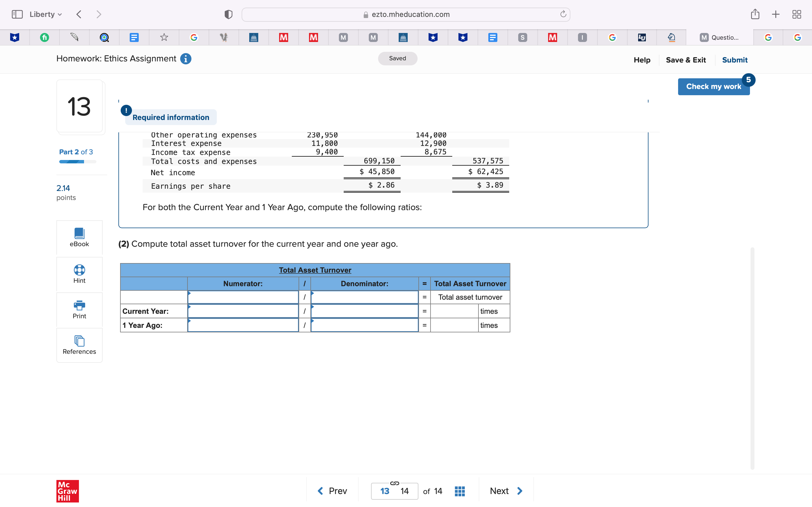The height and width of the screenshot is (507, 812).
Task: Open the tab overview grid icon
Action: [x=796, y=14]
